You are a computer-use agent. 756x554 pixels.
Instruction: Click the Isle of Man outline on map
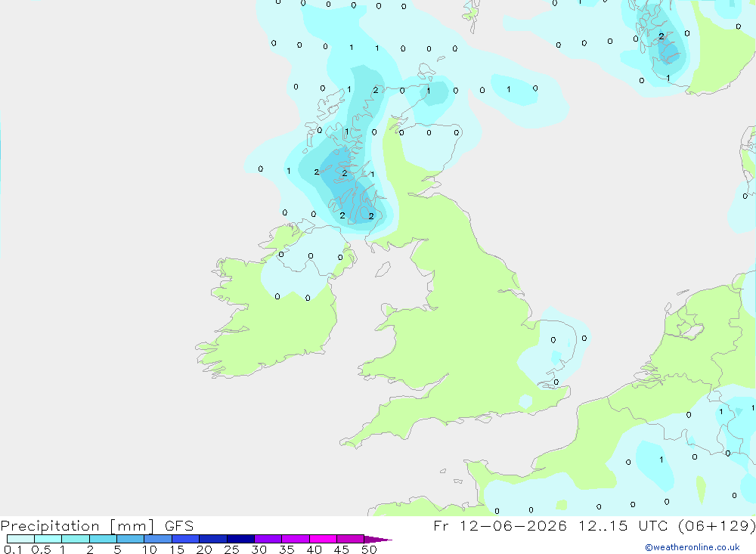point(383,269)
